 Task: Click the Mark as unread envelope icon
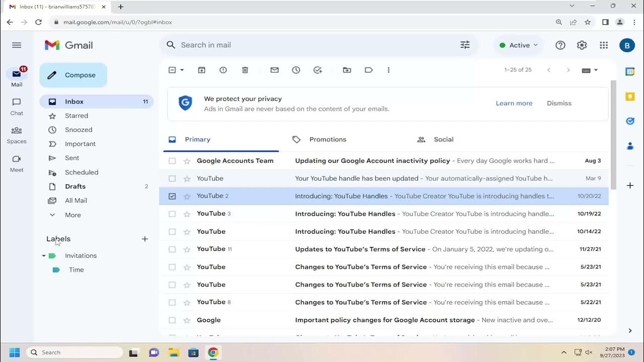275,70
